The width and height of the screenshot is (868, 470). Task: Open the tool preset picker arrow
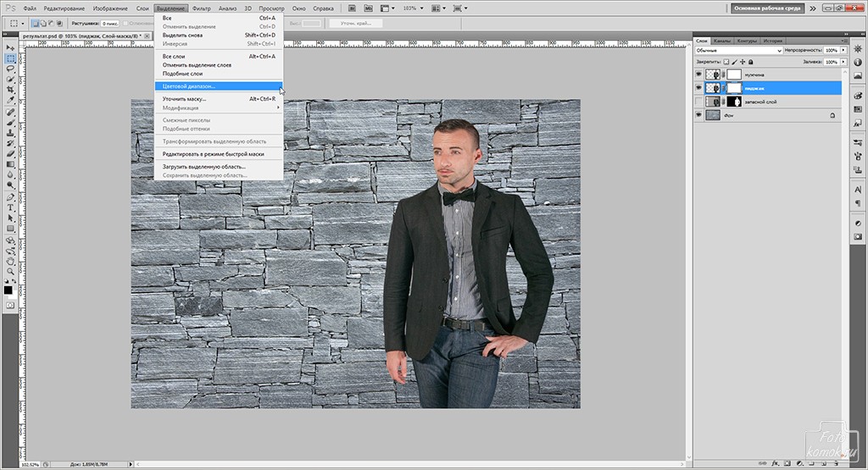(x=23, y=24)
